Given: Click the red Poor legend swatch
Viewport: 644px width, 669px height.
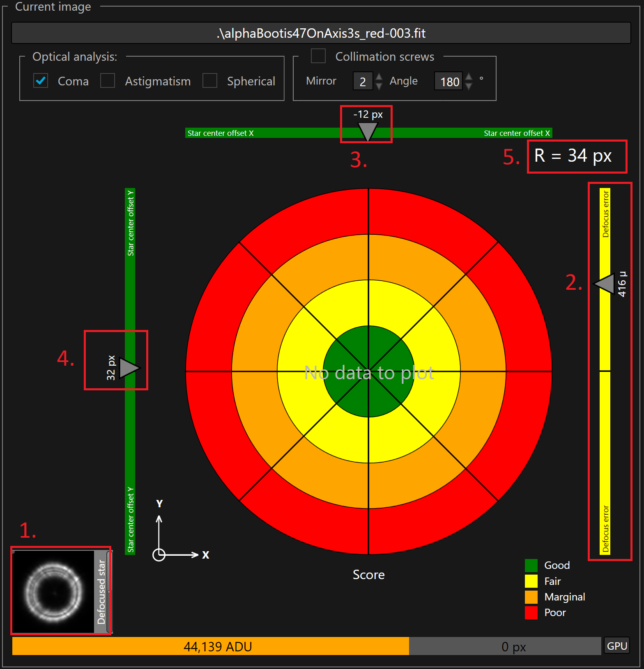Looking at the screenshot, I should click(x=531, y=613).
